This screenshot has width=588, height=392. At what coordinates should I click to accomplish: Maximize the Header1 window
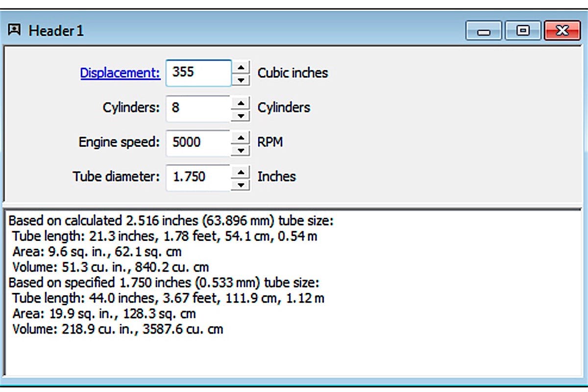pos(523,31)
